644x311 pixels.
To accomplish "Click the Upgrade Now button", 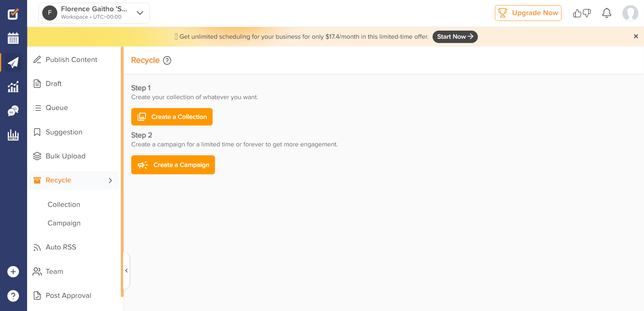I will click(528, 13).
